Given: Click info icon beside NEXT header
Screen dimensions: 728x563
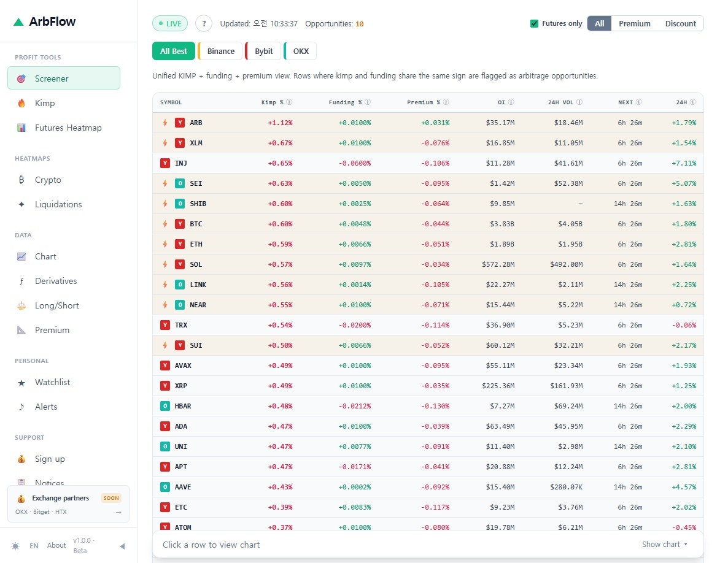Looking at the screenshot, I should point(639,102).
